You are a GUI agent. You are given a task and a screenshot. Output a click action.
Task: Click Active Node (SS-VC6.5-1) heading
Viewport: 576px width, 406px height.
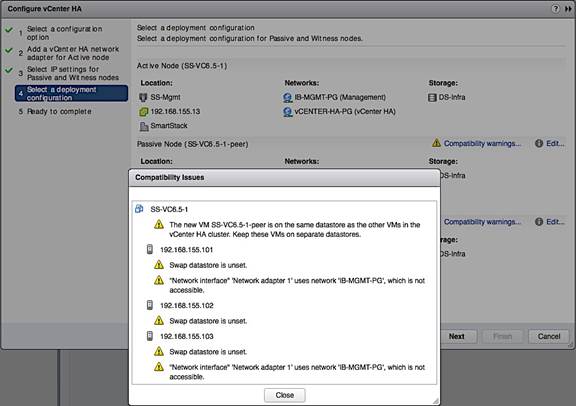[182, 66]
